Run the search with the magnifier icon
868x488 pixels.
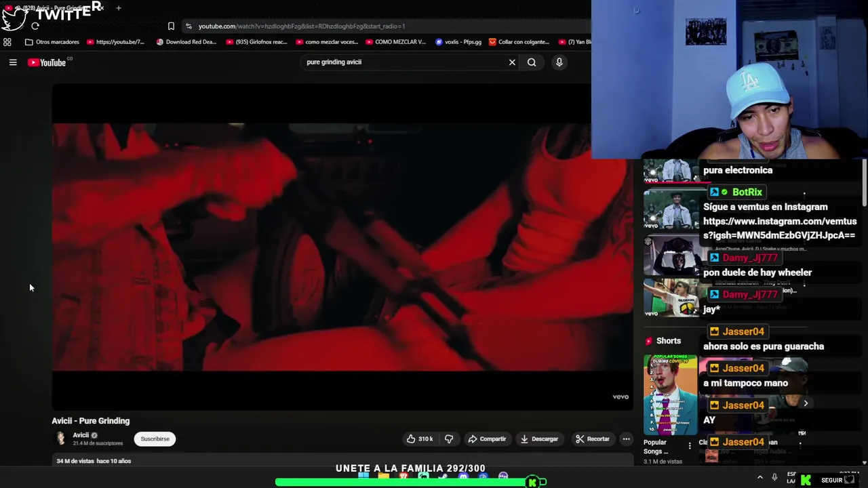pyautogui.click(x=532, y=62)
